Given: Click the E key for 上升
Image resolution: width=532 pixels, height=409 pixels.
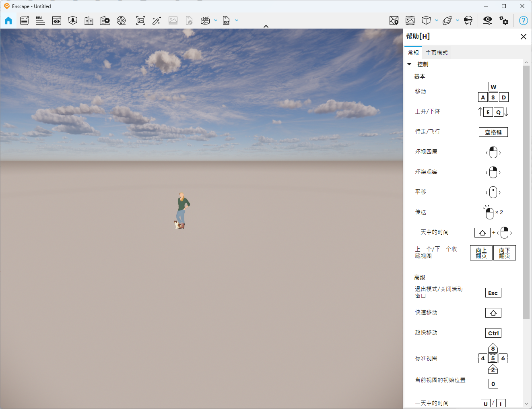Looking at the screenshot, I should 488,112.
